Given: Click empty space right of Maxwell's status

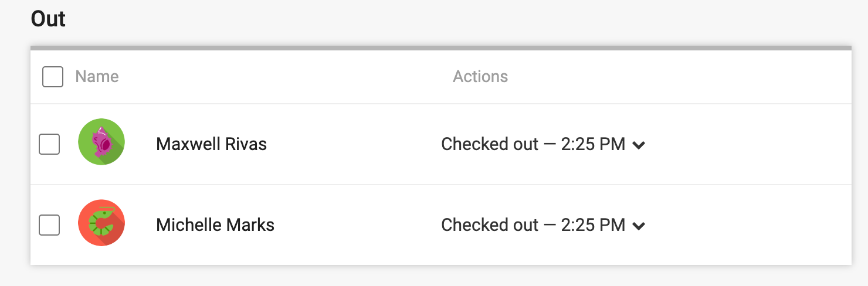Looking at the screenshot, I should point(748,144).
